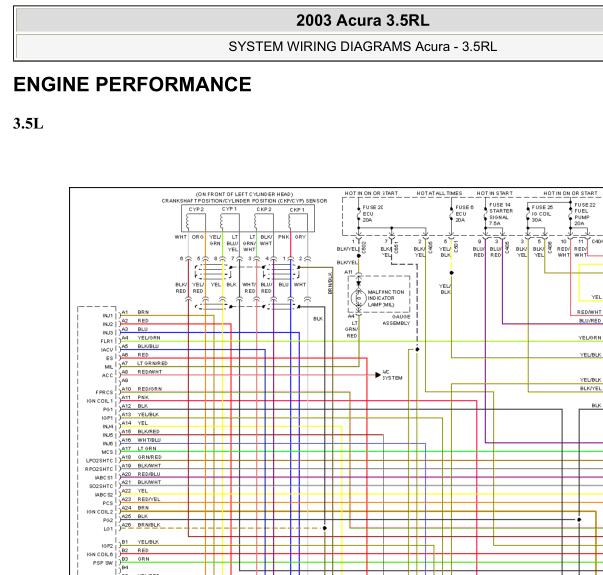603x575 pixels.
Task: Click the 'ACC' signal label
Action: pos(108,375)
